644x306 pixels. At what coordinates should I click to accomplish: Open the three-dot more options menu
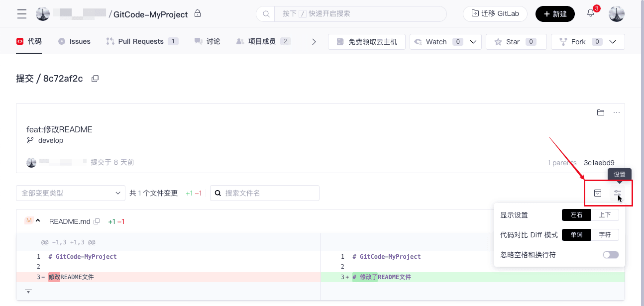click(x=617, y=112)
